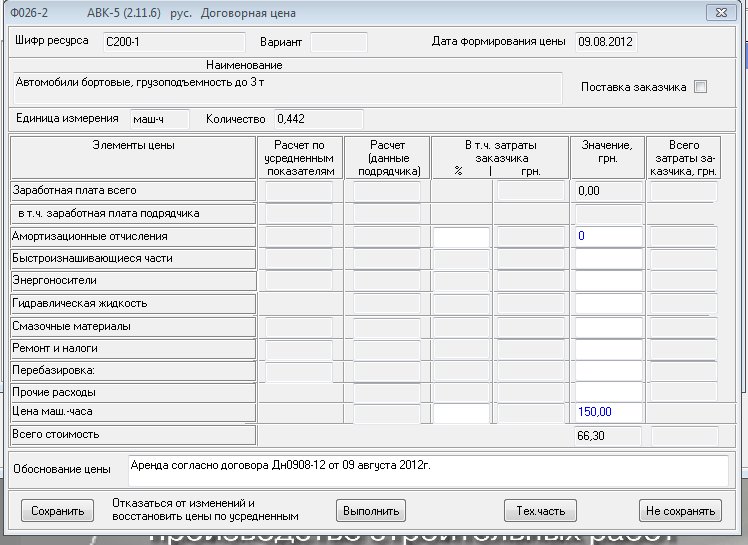Image resolution: width=748 pixels, height=545 pixels.
Task: Click the Смазочные материалы value field
Action: pos(608,327)
